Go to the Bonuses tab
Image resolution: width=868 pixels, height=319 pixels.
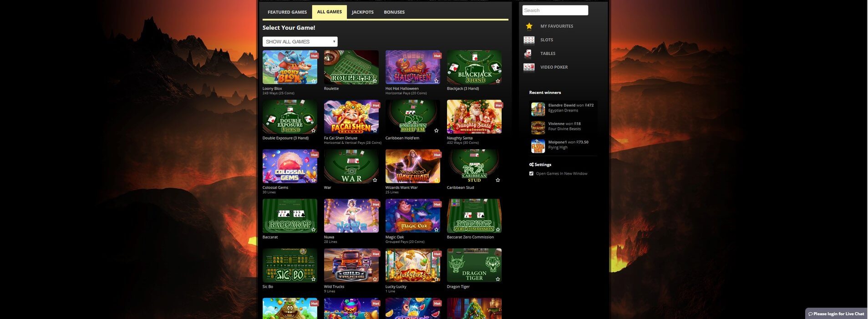coord(394,12)
